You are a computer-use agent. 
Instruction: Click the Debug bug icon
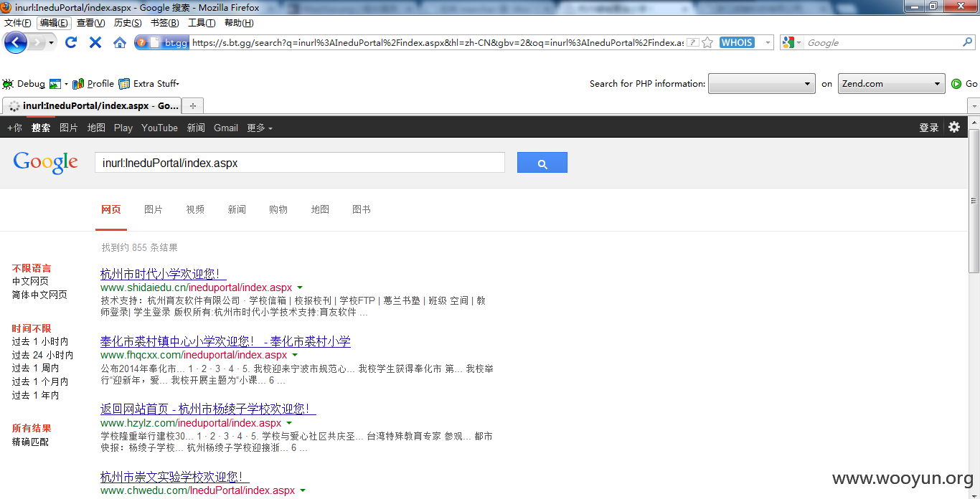[x=8, y=84]
